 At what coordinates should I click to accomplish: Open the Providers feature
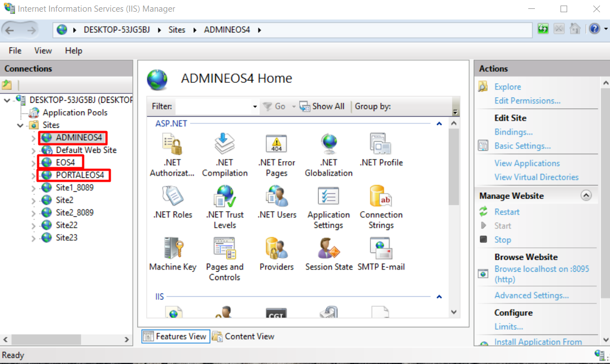tap(276, 255)
